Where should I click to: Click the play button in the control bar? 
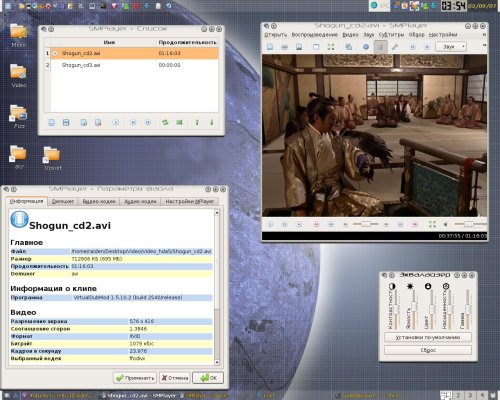coord(270,224)
